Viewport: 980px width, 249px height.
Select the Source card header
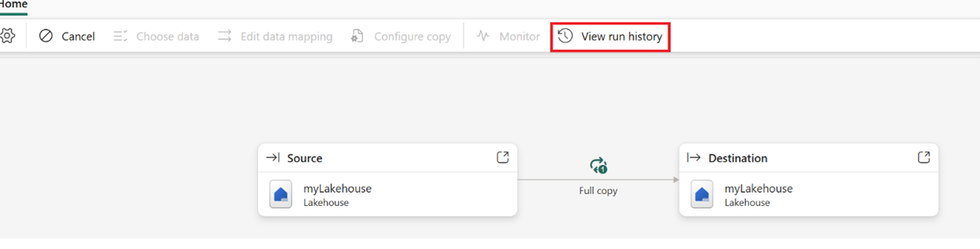click(x=304, y=158)
